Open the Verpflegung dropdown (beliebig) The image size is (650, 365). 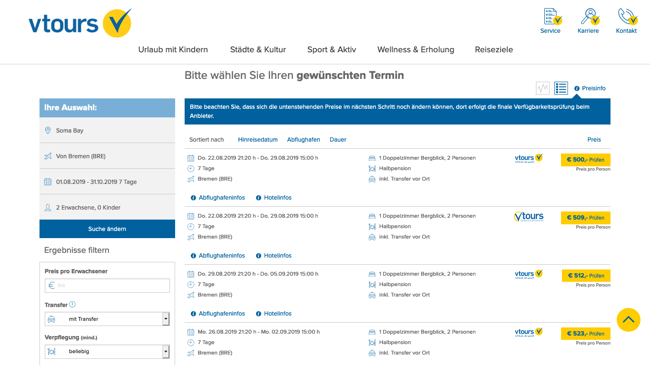[107, 352]
